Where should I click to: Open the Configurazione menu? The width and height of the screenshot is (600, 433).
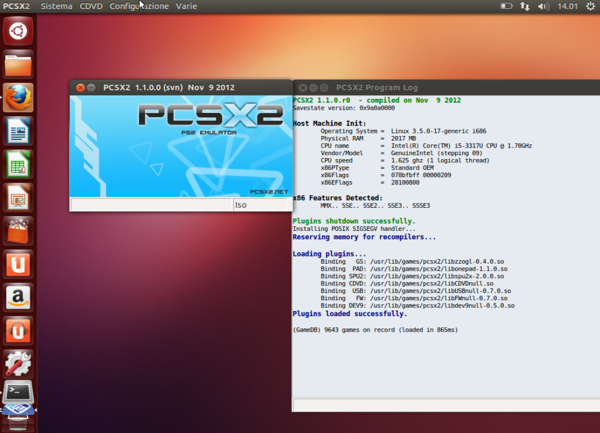139,6
